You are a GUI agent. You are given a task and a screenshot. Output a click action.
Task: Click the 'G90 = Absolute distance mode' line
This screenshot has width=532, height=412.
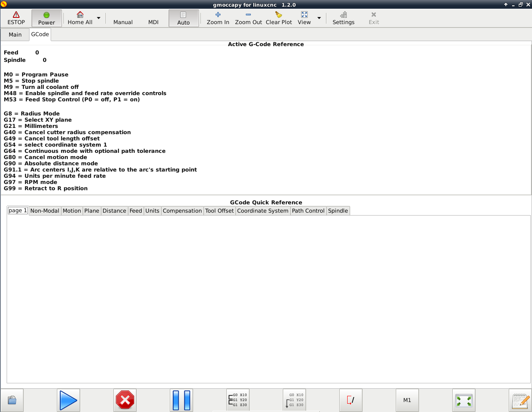click(51, 164)
